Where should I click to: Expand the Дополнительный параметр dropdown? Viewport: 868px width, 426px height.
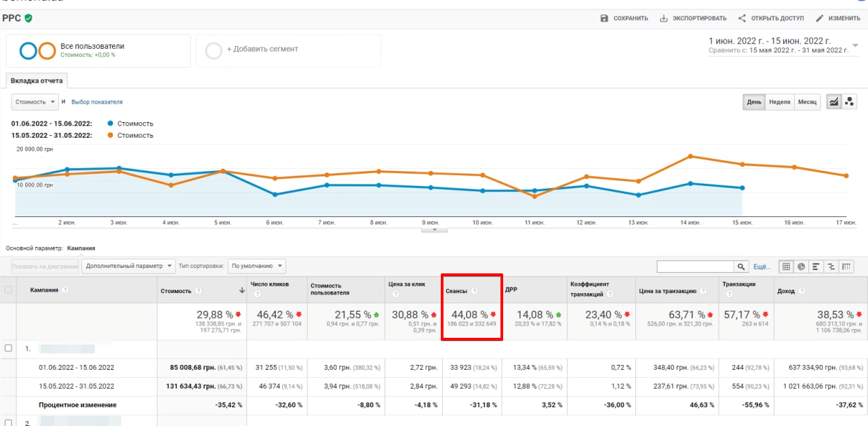pos(128,266)
